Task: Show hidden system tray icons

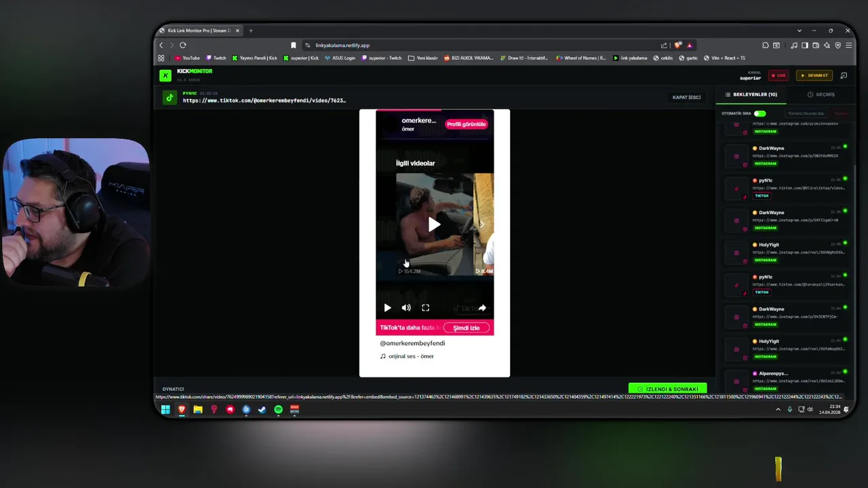Action: point(778,409)
